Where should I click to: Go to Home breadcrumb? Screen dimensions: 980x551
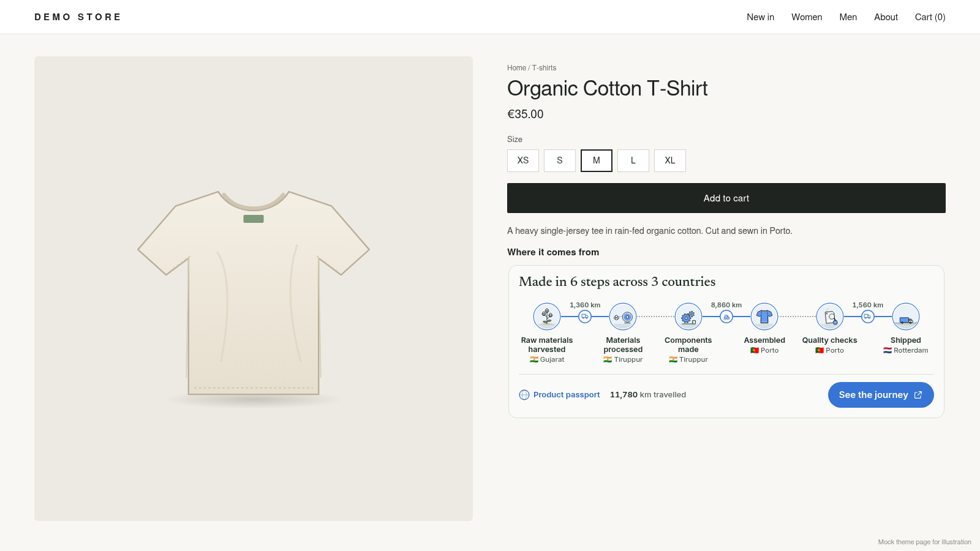(516, 68)
